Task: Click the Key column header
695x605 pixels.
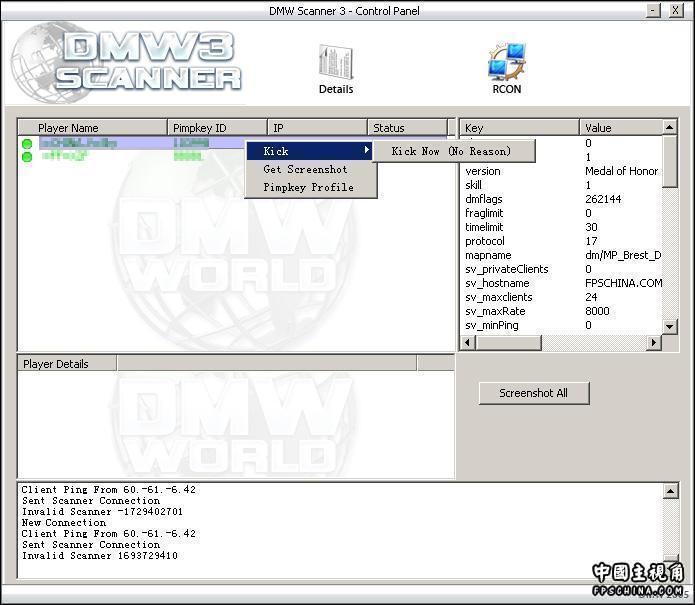Action: (x=519, y=128)
